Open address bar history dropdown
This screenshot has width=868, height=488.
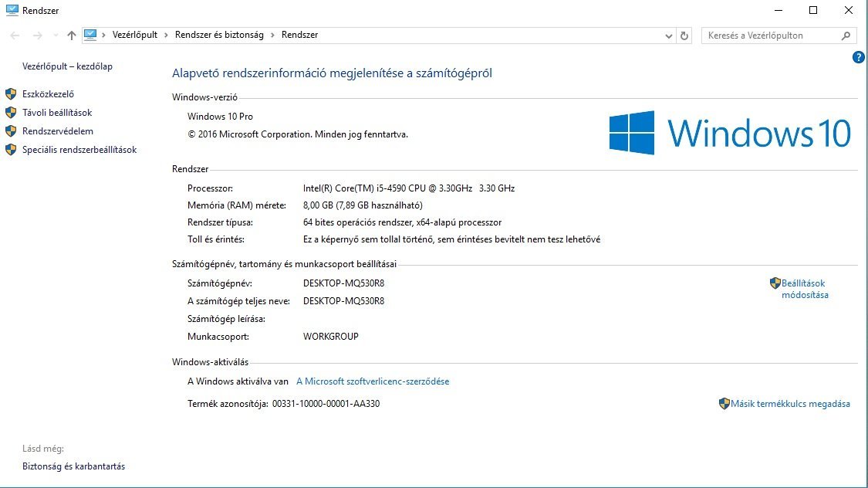coord(669,36)
